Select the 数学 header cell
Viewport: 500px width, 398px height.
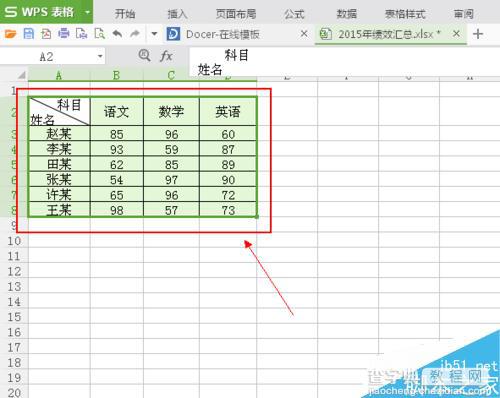pos(171,111)
